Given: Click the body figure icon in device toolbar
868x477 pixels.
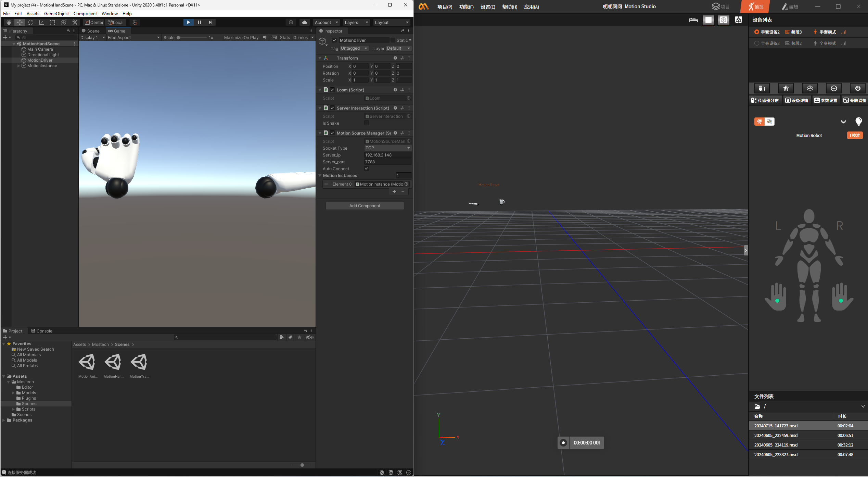Looking at the screenshot, I should (x=786, y=88).
